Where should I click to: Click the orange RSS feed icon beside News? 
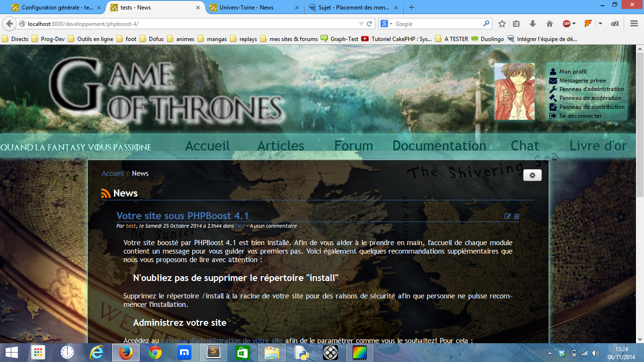[x=106, y=194]
